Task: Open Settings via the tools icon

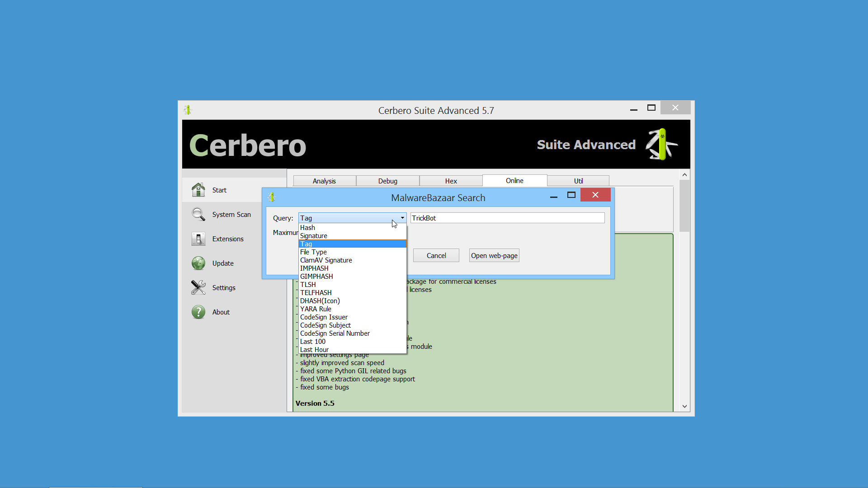Action: [x=198, y=287]
